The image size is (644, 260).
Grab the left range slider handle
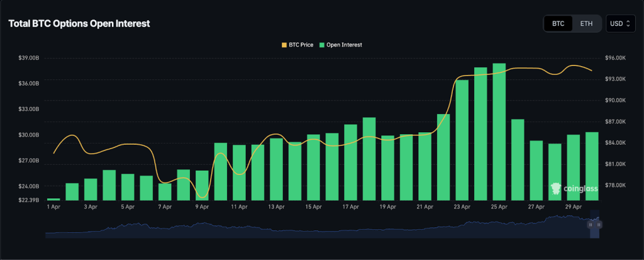coord(591,224)
